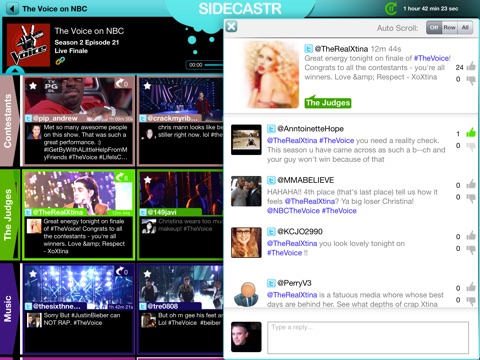Screen dimensions: 480x360
Task: Open @TheRealXtina card in Judges row
Action: point(79,215)
